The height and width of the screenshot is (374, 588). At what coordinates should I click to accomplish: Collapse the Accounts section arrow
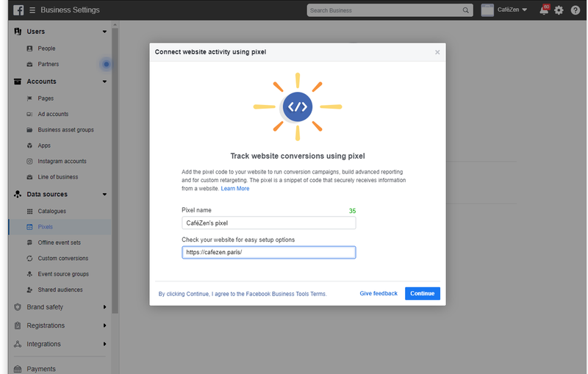(104, 82)
